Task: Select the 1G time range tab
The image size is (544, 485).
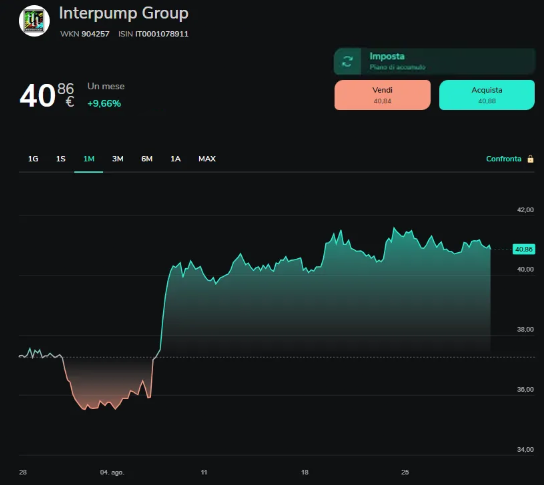Action: 33,159
